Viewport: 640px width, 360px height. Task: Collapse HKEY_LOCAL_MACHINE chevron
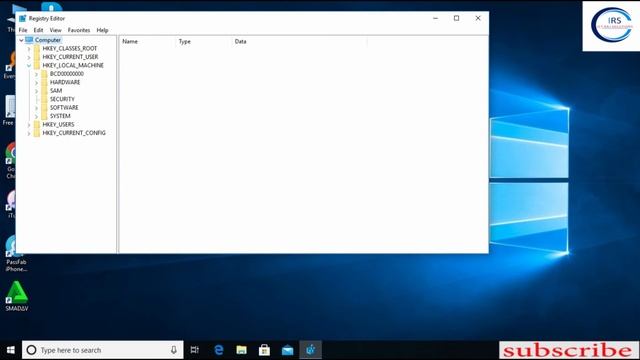29,65
